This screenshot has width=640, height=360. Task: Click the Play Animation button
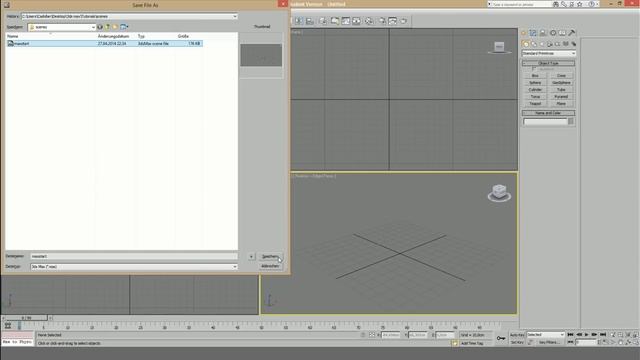[x=587, y=335]
